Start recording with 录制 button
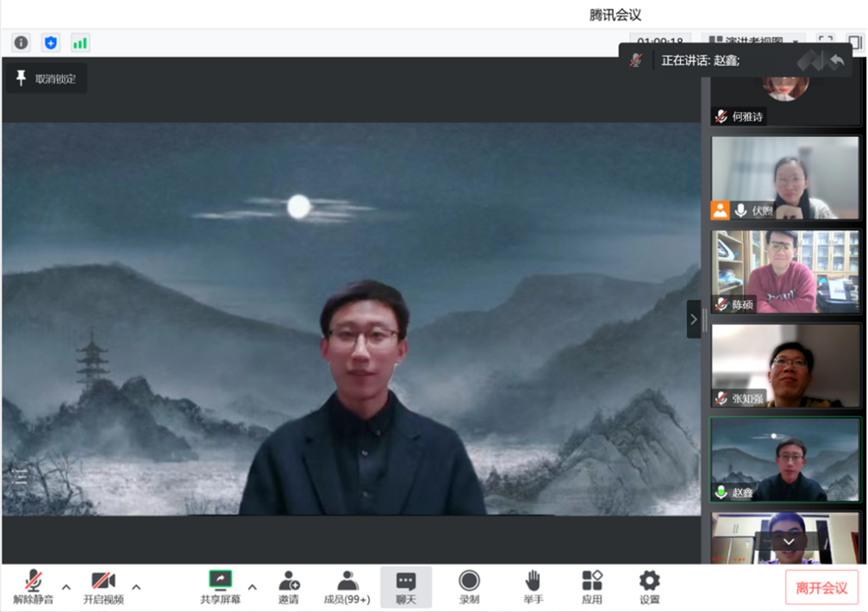The width and height of the screenshot is (868, 612). coord(469,586)
